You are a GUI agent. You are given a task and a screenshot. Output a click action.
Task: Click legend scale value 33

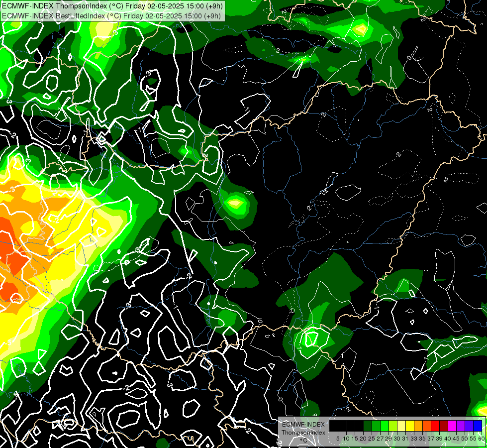(414, 439)
